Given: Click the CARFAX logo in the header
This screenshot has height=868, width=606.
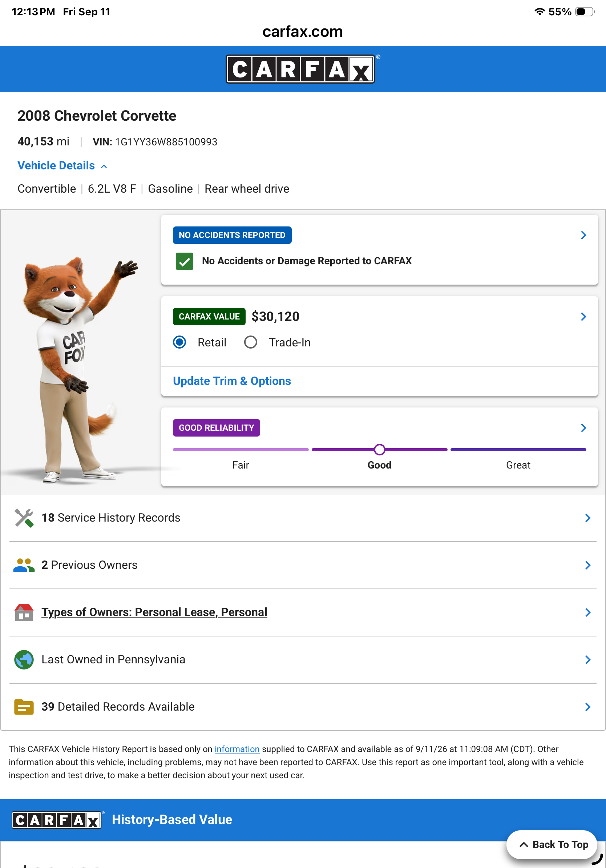Looking at the screenshot, I should point(300,69).
